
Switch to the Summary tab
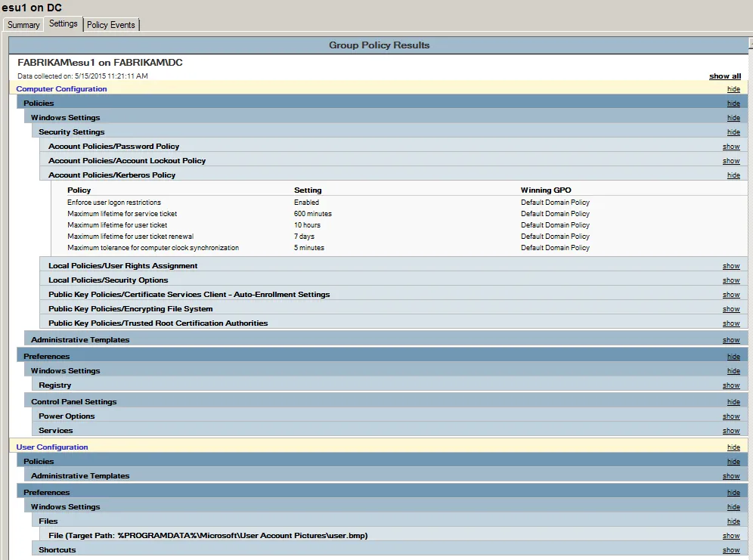(x=23, y=25)
